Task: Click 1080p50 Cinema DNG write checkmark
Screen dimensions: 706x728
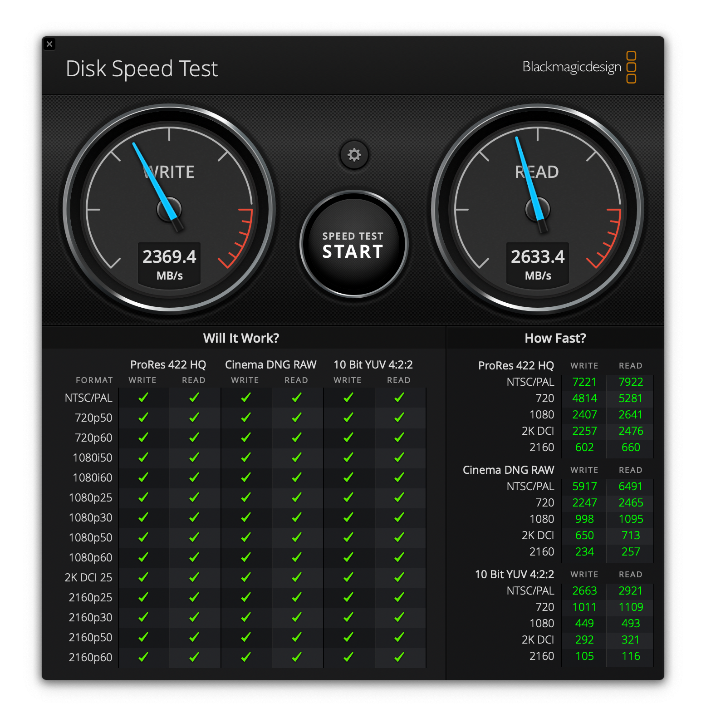Action: click(246, 537)
